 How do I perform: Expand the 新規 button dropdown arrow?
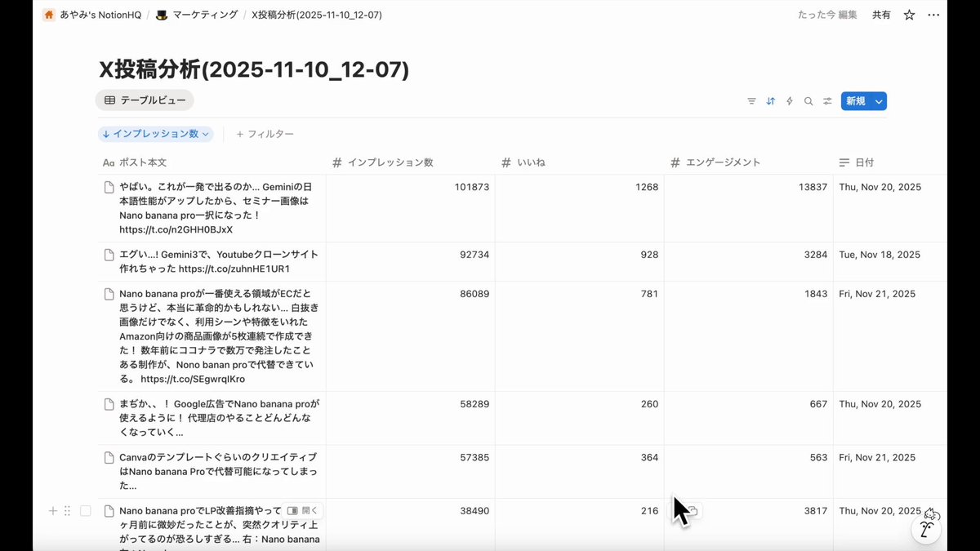tap(879, 101)
